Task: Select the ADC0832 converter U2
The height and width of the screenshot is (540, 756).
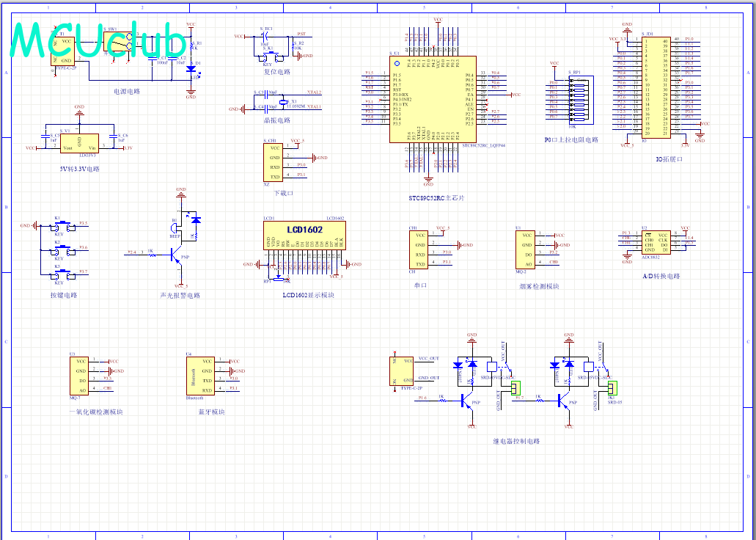Action: (x=656, y=242)
